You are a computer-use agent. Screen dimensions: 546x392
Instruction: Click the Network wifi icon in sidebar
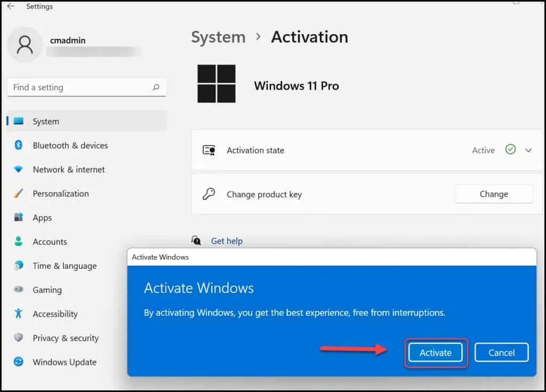(x=19, y=169)
